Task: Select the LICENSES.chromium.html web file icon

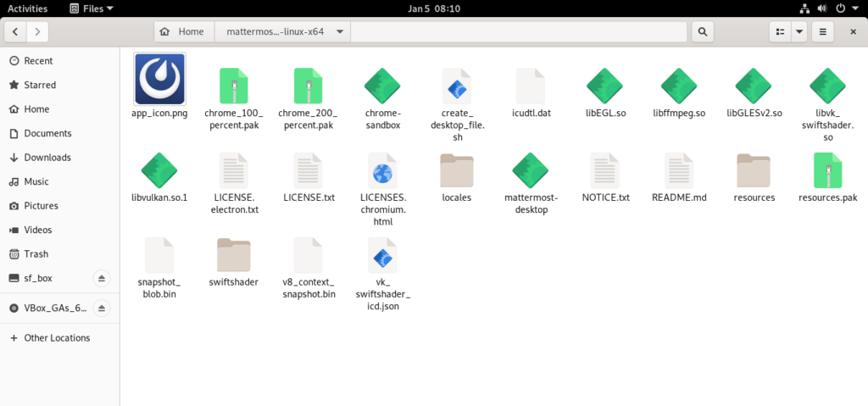Action: (382, 170)
